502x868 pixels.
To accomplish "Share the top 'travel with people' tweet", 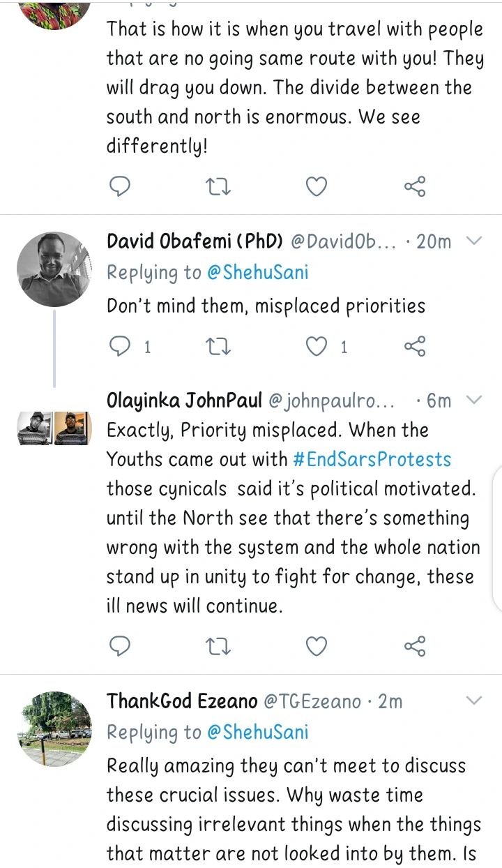I will click(415, 186).
